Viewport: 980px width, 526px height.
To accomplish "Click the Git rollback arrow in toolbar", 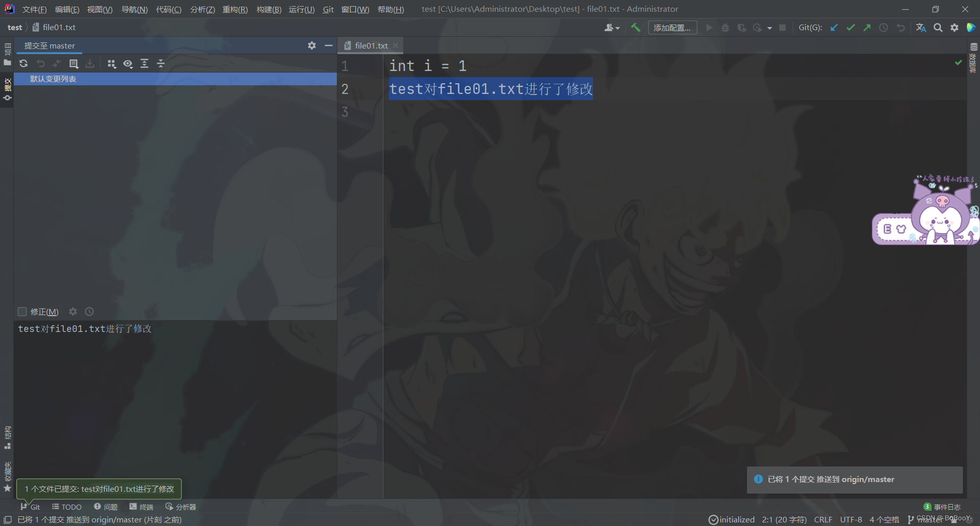I will 900,28.
